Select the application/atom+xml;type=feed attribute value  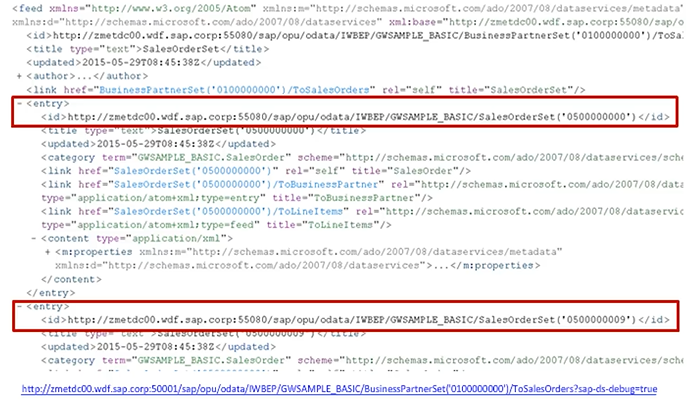(169, 225)
